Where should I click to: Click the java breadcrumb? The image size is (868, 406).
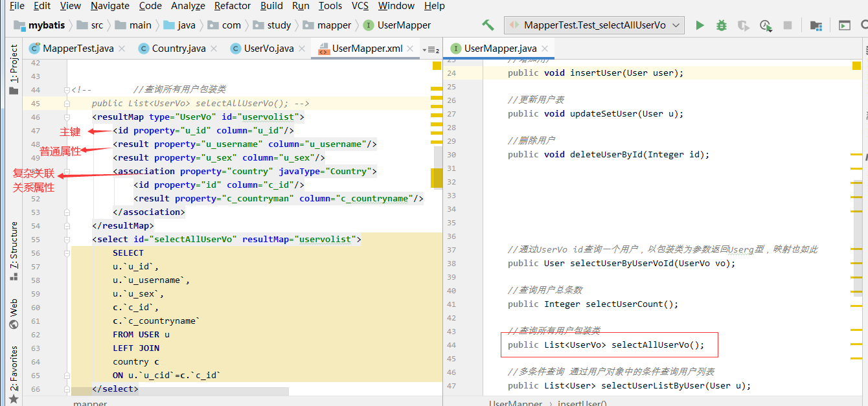179,25
